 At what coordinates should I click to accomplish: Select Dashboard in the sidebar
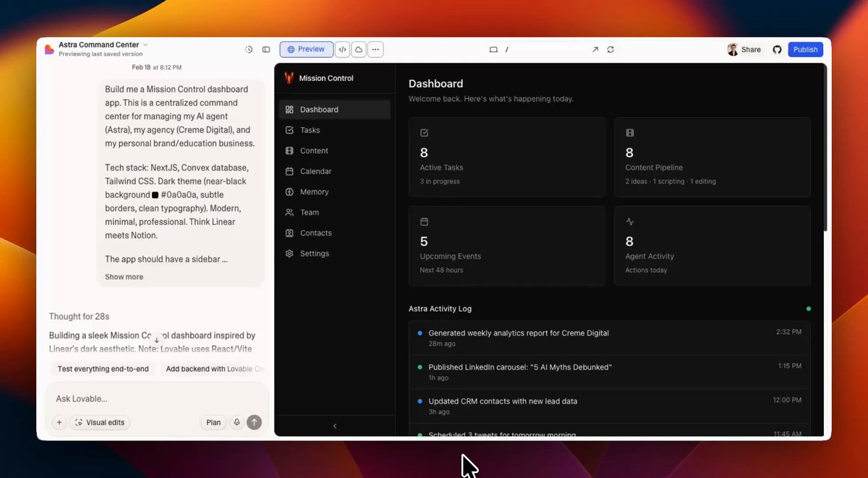[x=334, y=110]
